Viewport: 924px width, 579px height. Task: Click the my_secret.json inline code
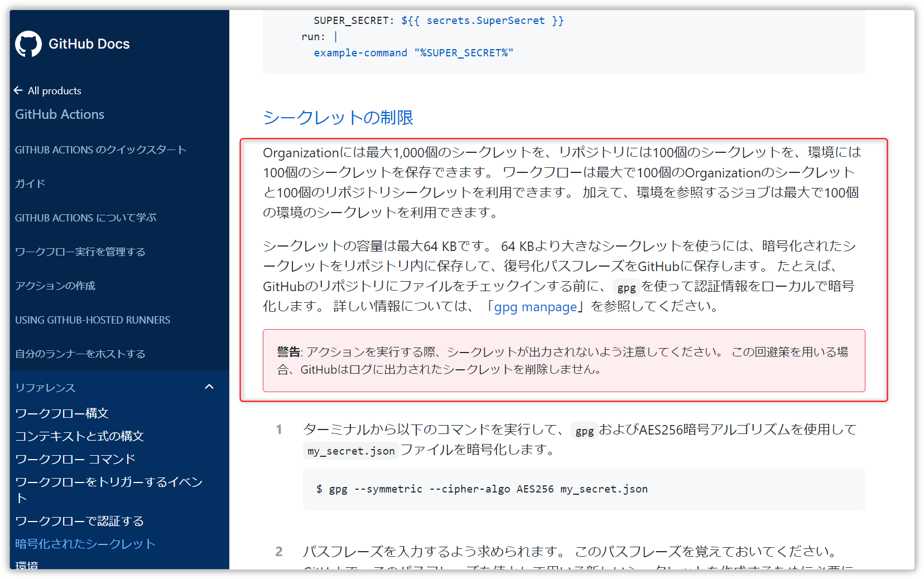coord(351,451)
